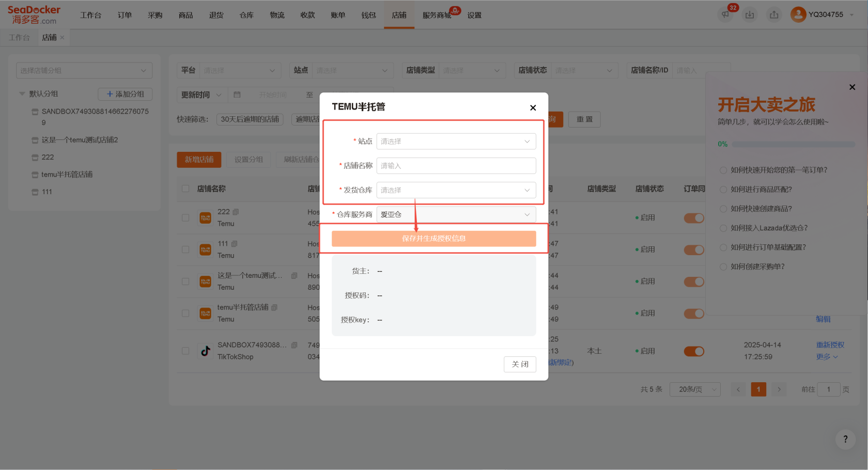Screen dimensions: 868x470
Task: Click copy icon beside temu半托管店铺 row
Action: click(x=274, y=307)
